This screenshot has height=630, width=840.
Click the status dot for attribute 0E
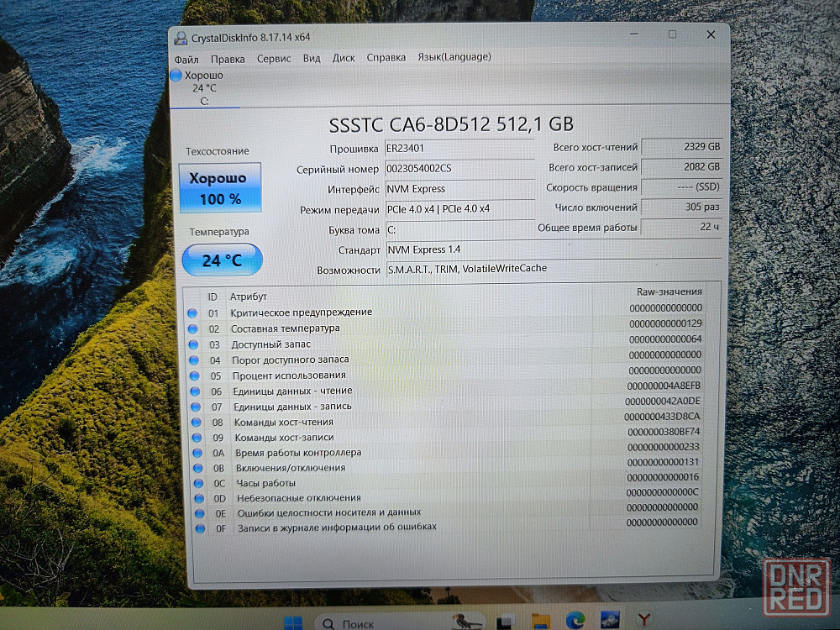[199, 513]
